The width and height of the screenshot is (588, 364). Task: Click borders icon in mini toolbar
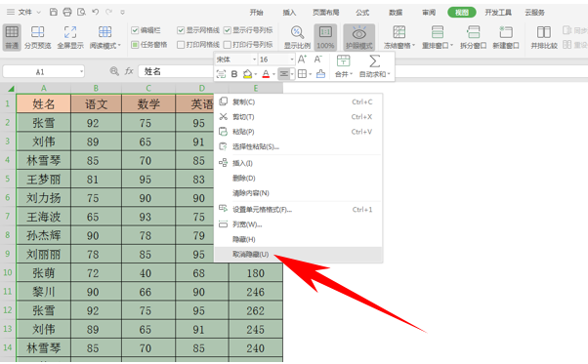coord(302,74)
